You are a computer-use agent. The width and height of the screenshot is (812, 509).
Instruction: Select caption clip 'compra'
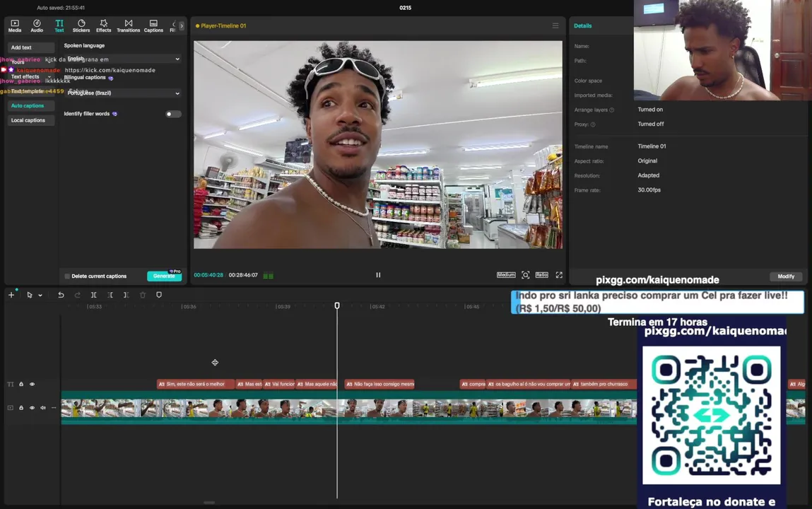point(473,384)
